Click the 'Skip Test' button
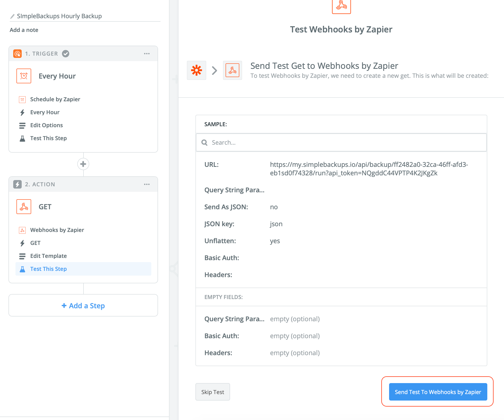Viewport: 504px width, 420px height. point(212,392)
